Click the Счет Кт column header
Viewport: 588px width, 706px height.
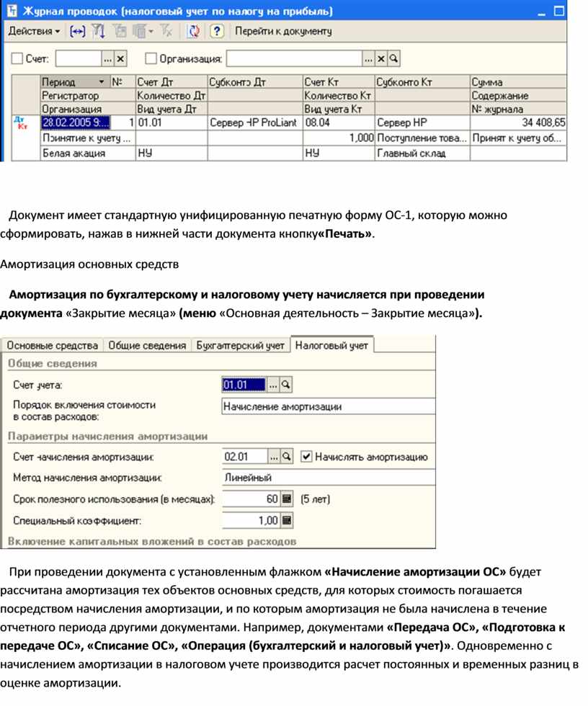click(339, 82)
